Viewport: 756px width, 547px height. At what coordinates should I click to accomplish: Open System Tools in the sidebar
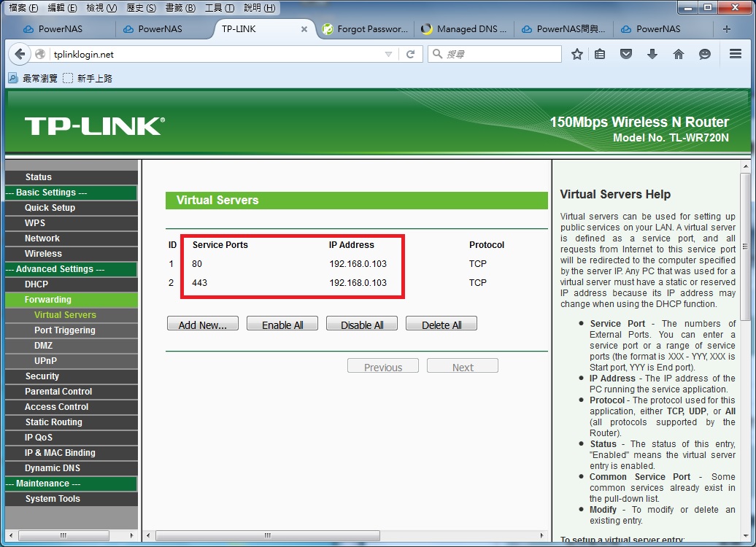(72, 499)
